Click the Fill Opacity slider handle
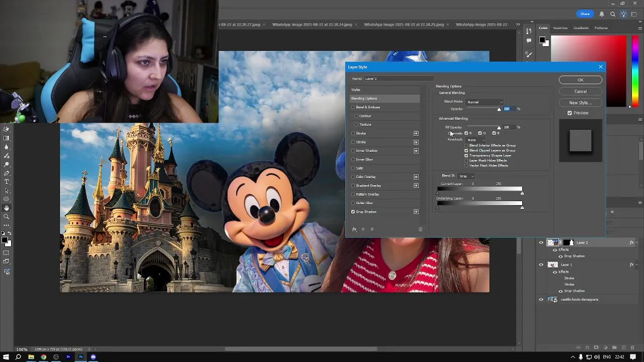Viewport: 644px width, 362px height. (x=499, y=128)
